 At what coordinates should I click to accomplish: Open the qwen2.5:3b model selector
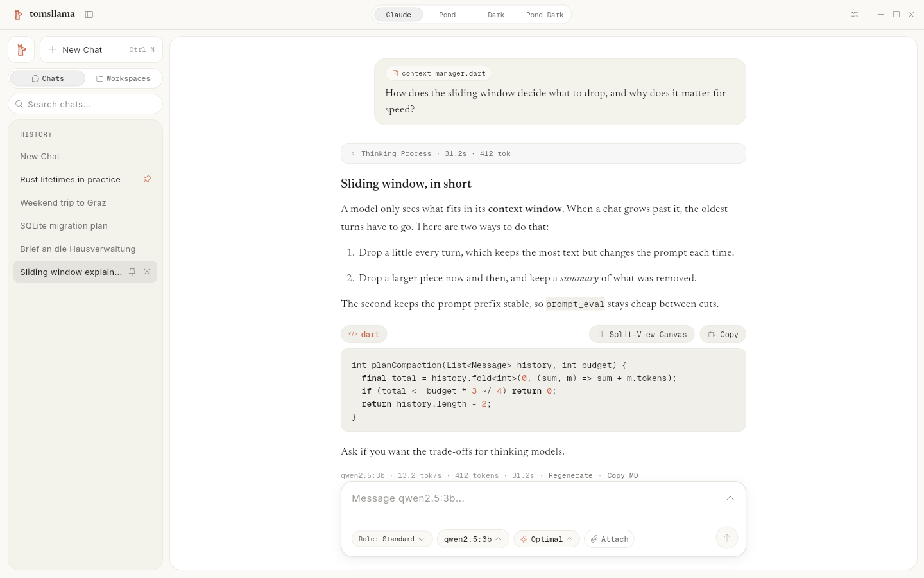click(473, 539)
